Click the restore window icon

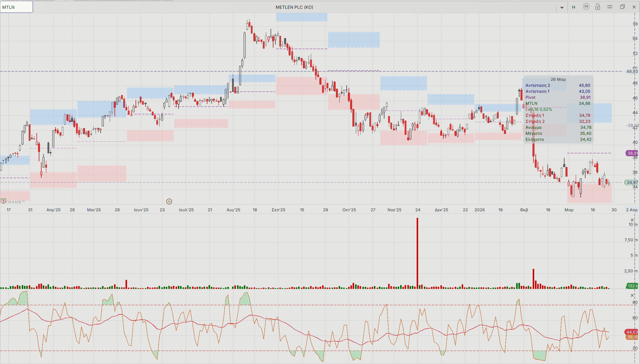(x=622, y=7)
